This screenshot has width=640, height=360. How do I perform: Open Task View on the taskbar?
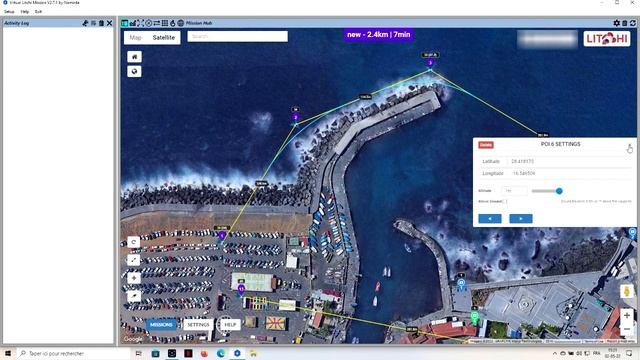[138, 353]
